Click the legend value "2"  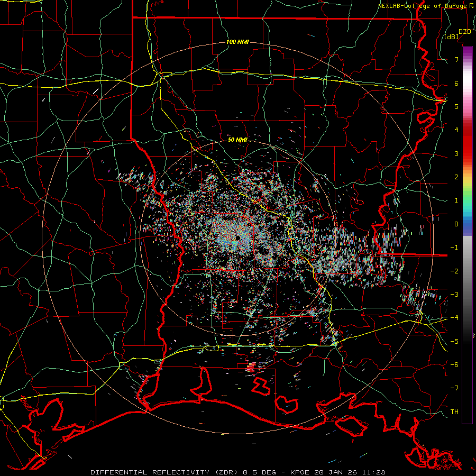pyautogui.click(x=456, y=177)
